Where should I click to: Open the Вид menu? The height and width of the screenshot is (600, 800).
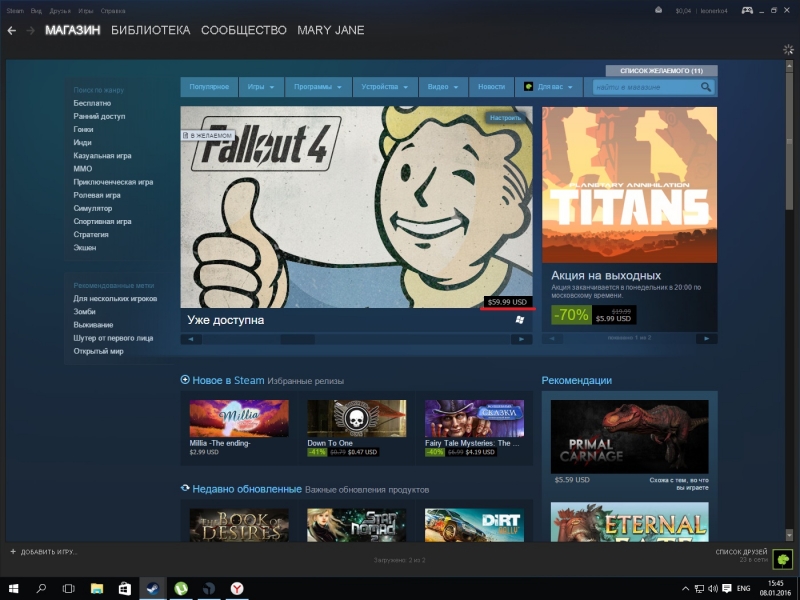pos(36,11)
